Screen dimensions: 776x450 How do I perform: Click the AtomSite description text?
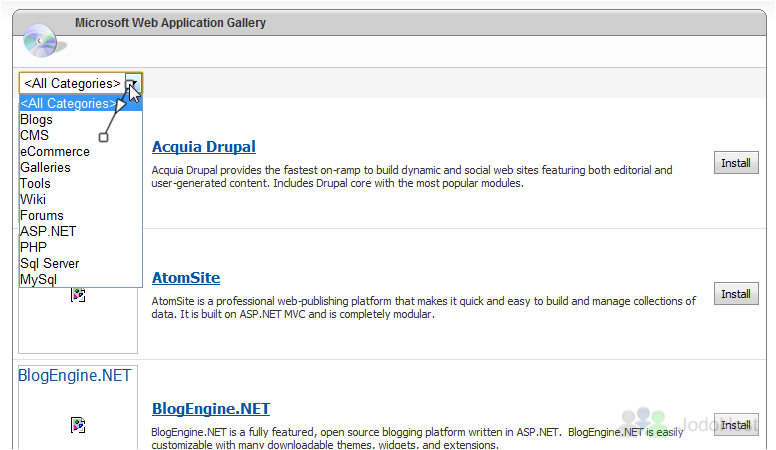424,307
